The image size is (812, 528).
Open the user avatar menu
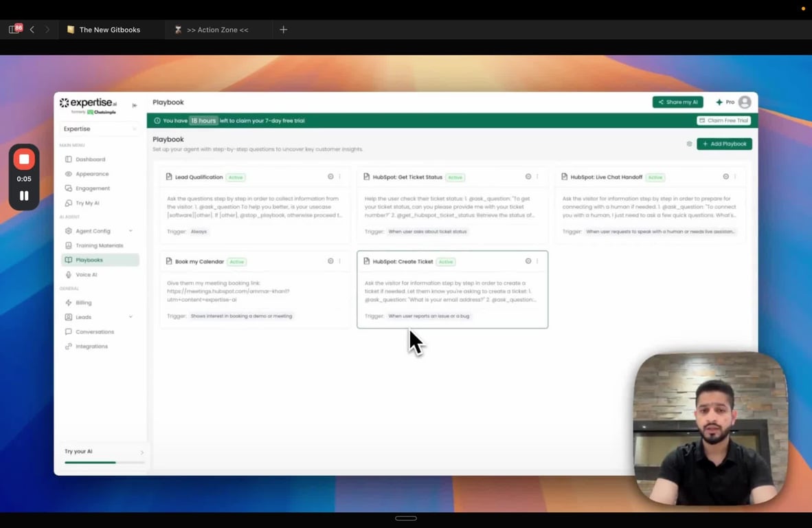[745, 102]
